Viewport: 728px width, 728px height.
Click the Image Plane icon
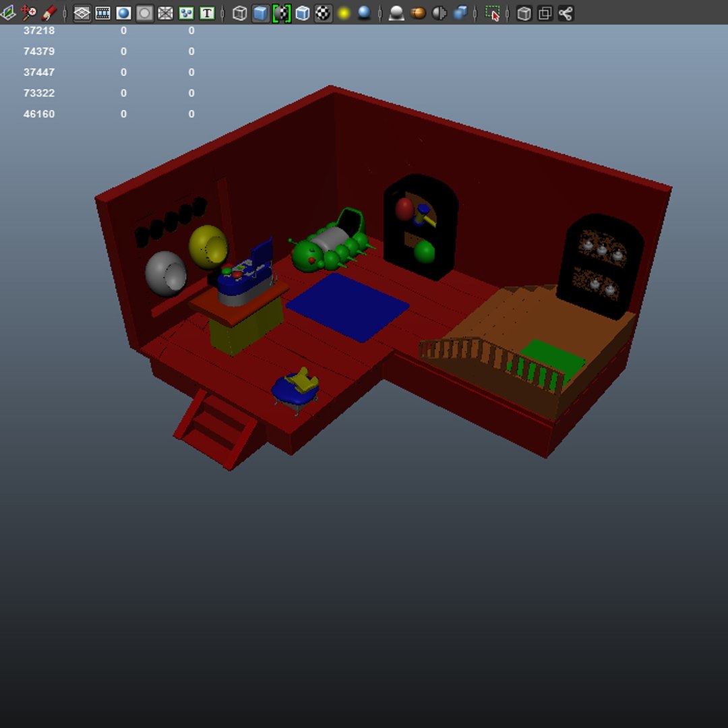(x=7, y=13)
